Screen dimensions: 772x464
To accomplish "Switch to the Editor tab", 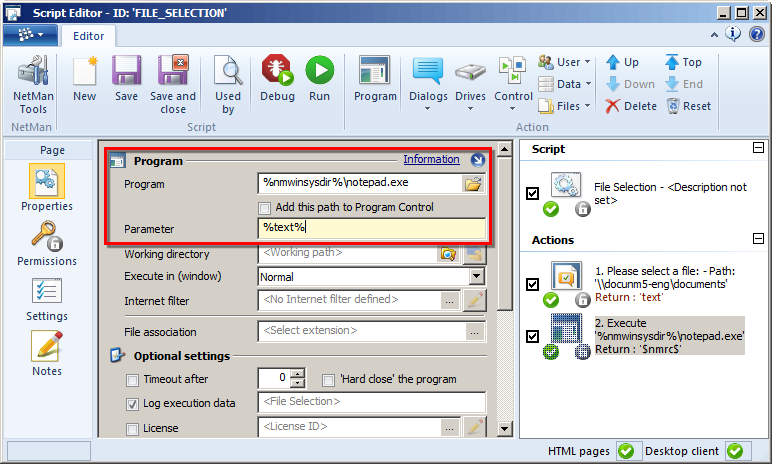I will 88,36.
